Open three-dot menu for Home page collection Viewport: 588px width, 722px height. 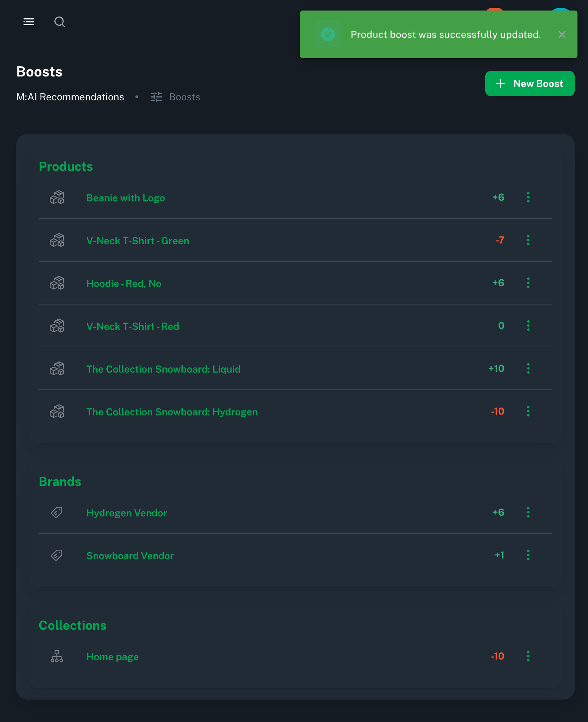click(x=528, y=656)
